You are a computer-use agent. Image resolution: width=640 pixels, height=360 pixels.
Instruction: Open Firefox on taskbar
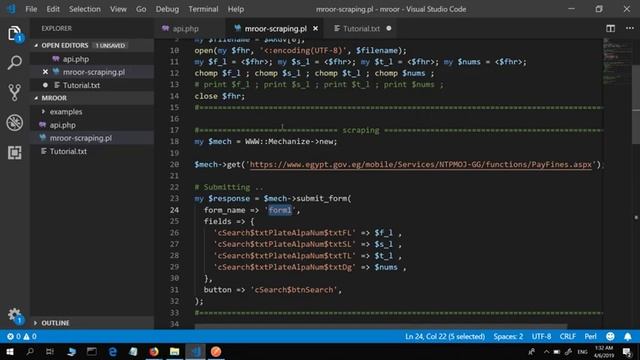coord(154,351)
